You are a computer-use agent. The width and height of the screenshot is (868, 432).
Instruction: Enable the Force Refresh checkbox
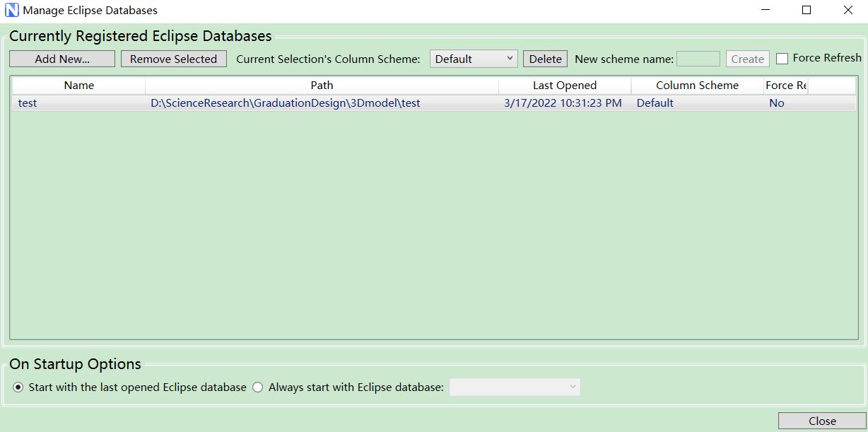[x=782, y=59]
